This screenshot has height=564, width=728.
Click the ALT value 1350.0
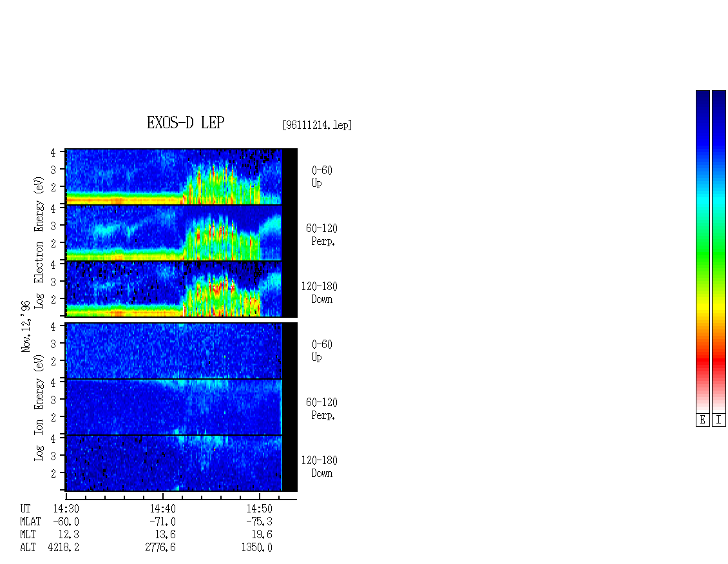click(257, 548)
